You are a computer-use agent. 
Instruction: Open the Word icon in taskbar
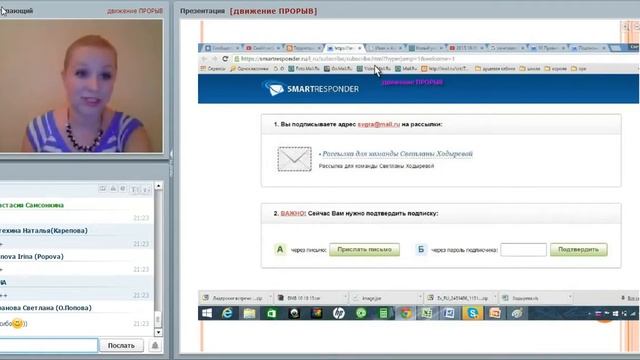click(x=449, y=313)
